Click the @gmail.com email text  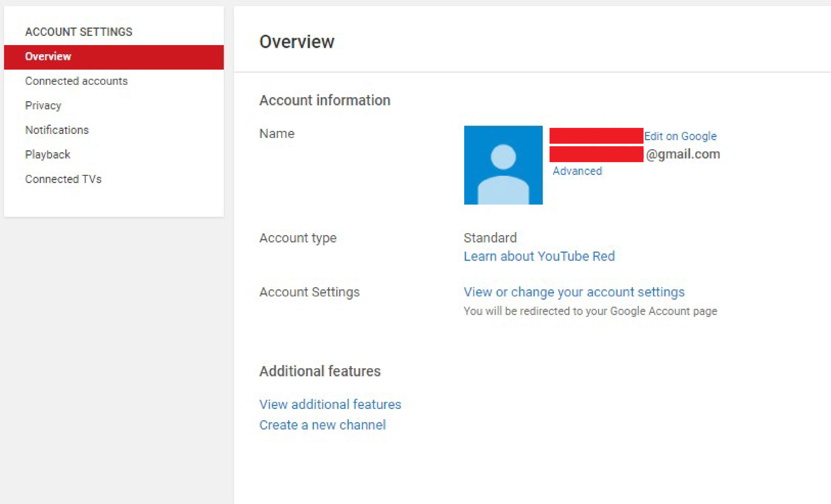coord(683,154)
